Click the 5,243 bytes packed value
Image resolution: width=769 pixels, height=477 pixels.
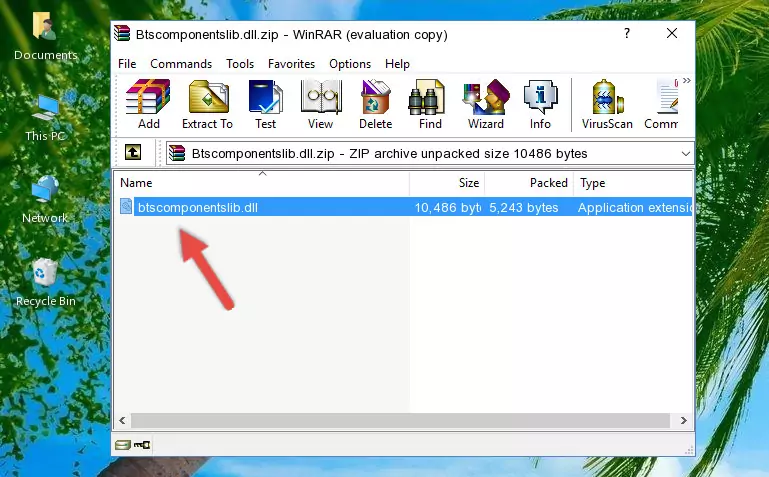tap(524, 207)
